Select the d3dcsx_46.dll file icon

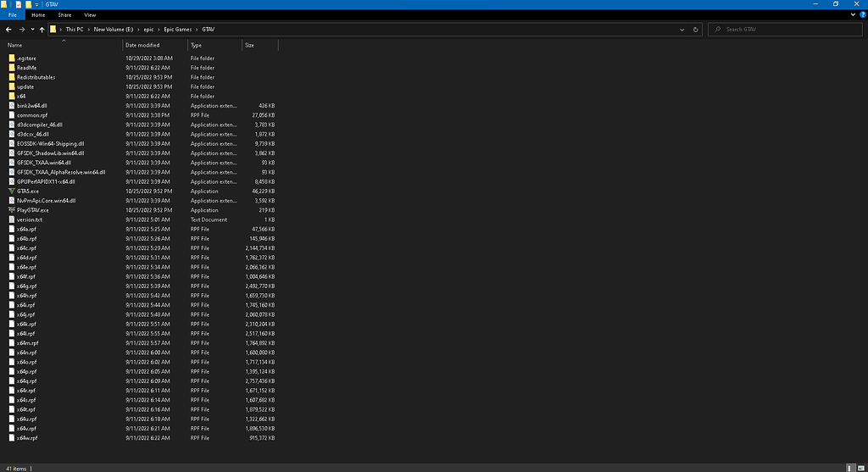pos(12,134)
